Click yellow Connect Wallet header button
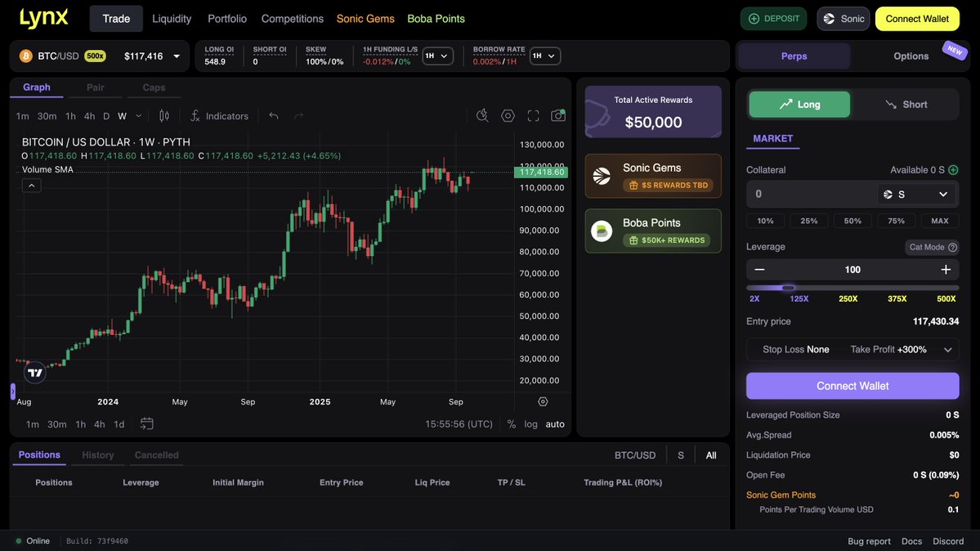Image resolution: width=980 pixels, height=551 pixels. click(917, 19)
